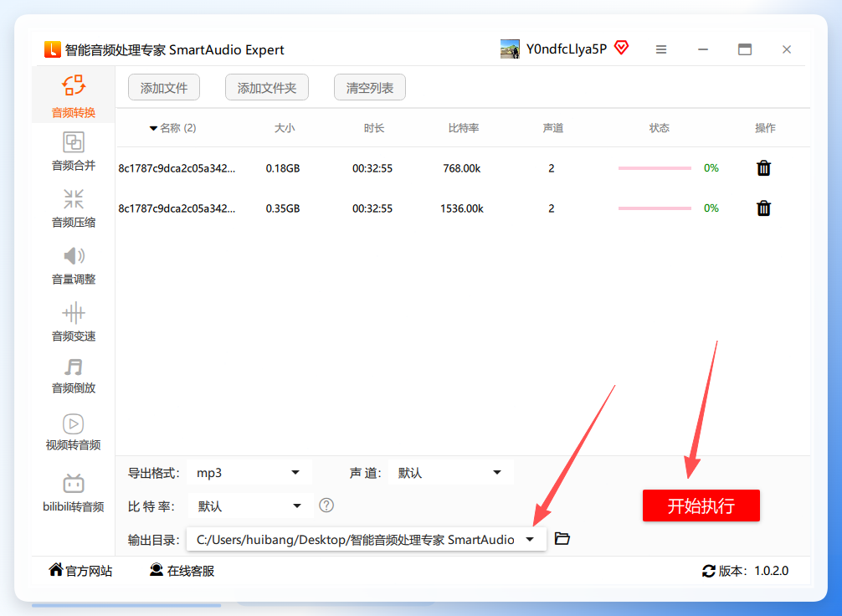Browse output folder with the folder icon

point(562,539)
